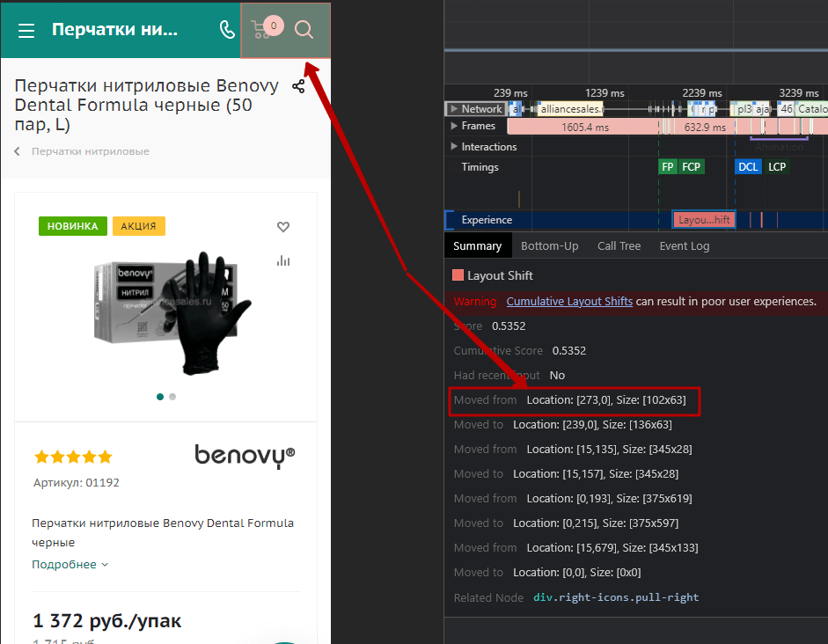Screen dimensions: 828x644
Task: Click the five-star rating
Action: tap(73, 457)
